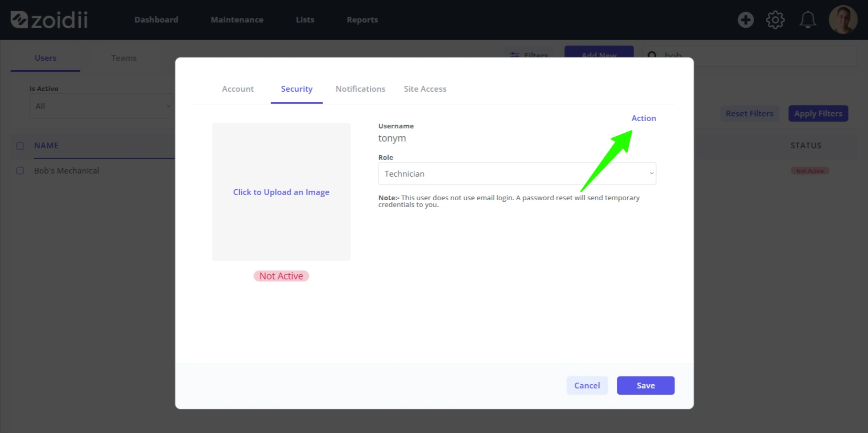Switch to the Security tab

297,89
